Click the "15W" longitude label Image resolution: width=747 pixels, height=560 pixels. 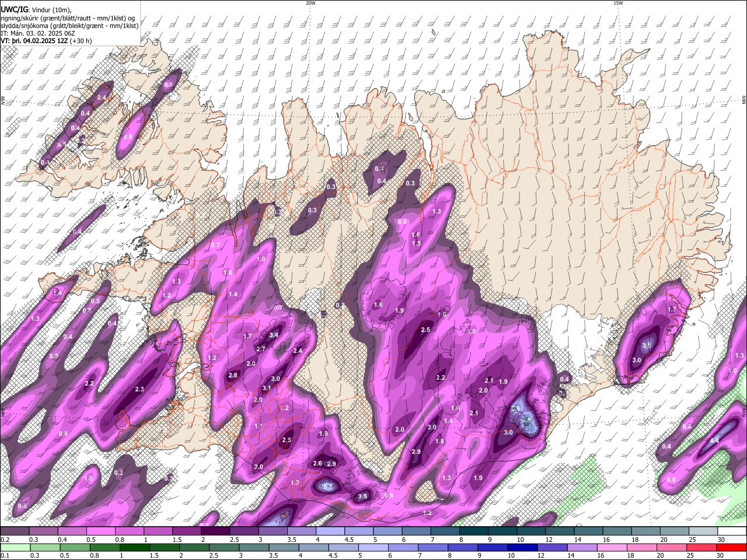(617, 3)
